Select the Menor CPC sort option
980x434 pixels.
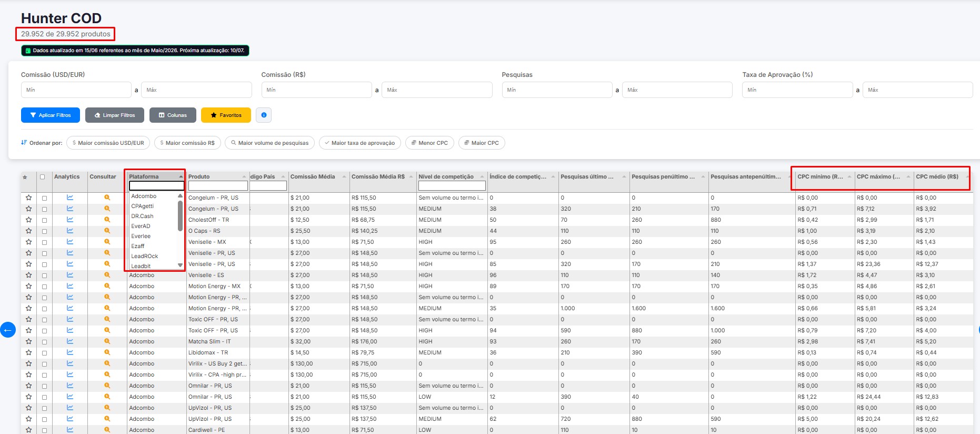(429, 143)
